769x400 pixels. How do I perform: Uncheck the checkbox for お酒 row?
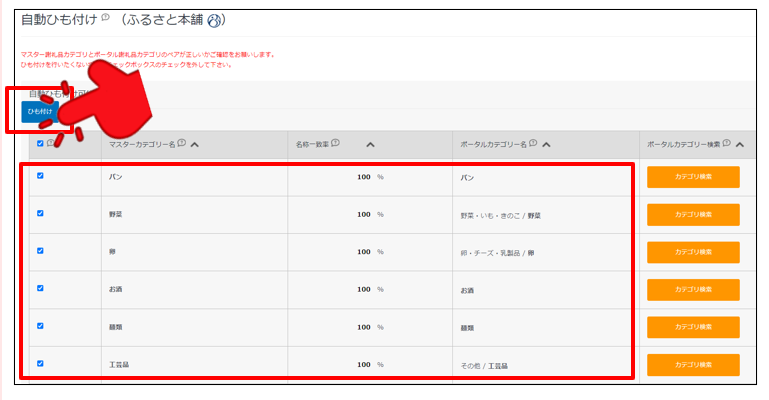pos(40,288)
